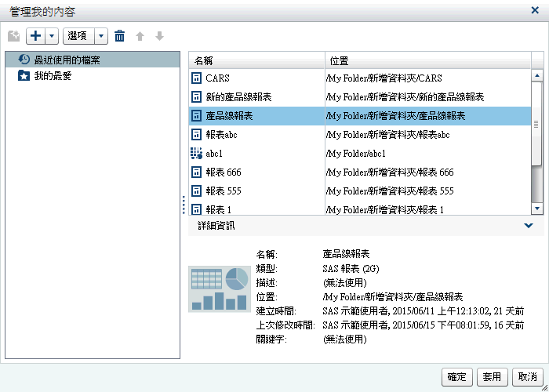Image resolution: width=549 pixels, height=392 pixels.
Task: Open the dropdown arrow beside plus button
Action: 52,36
